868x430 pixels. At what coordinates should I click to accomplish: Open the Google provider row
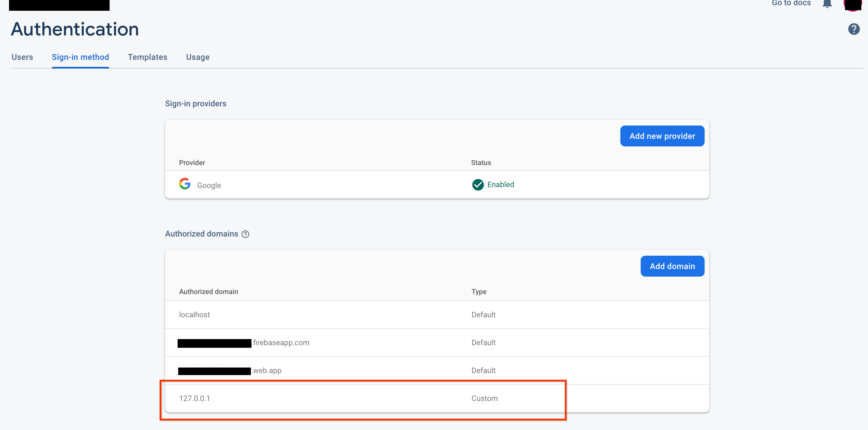(x=437, y=184)
